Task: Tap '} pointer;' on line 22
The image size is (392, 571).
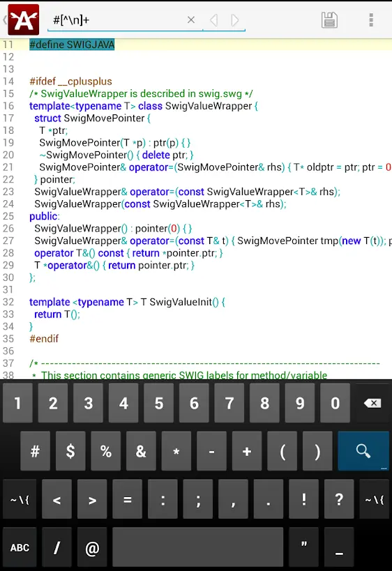Action: pyautogui.click(x=54, y=180)
